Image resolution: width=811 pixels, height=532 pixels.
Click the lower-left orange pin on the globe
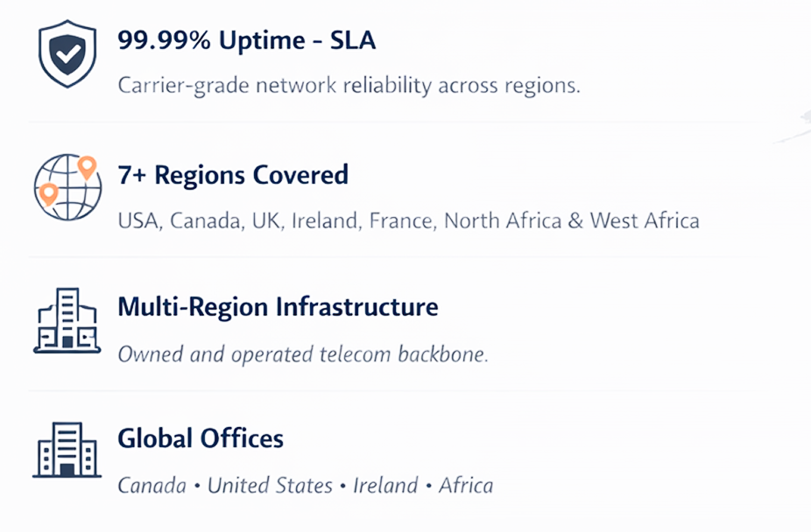tap(49, 193)
